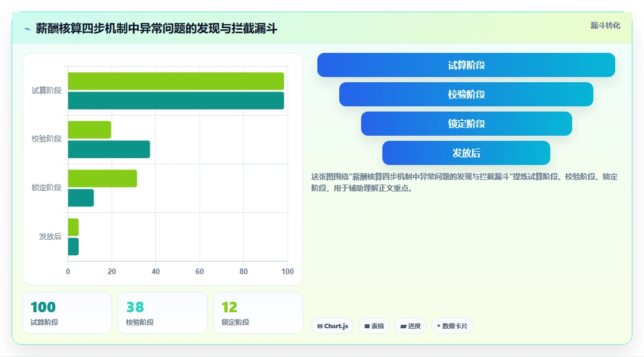The image size is (644, 357).
Task: Click the 数据卡片 tag
Action: pyautogui.click(x=452, y=326)
